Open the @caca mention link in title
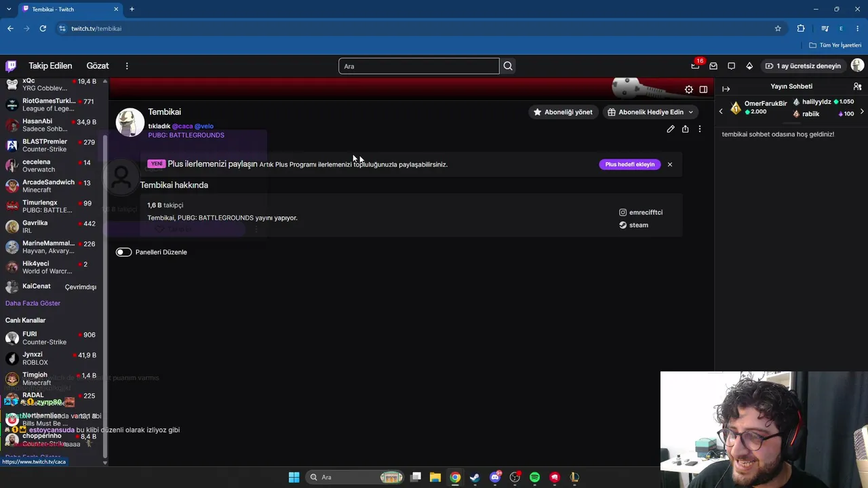This screenshot has width=868, height=488. [x=182, y=126]
